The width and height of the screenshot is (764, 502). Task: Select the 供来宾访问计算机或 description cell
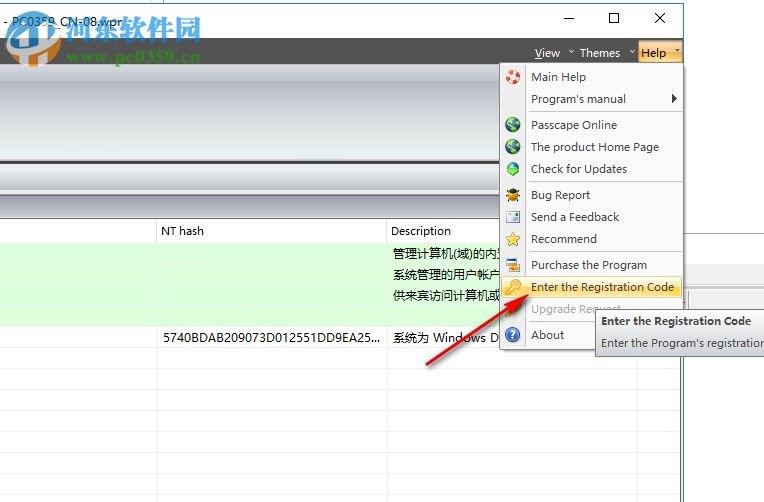tap(444, 295)
